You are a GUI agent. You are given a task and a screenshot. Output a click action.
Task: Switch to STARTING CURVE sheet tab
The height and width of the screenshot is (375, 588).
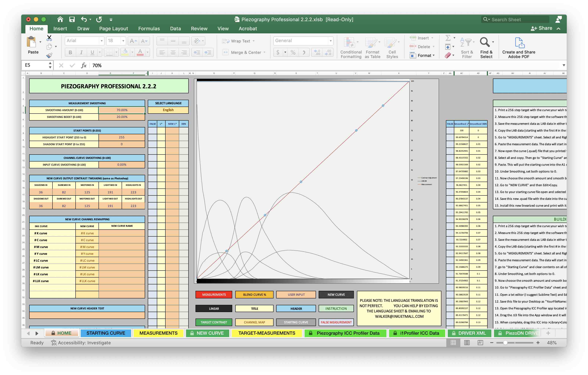point(106,333)
